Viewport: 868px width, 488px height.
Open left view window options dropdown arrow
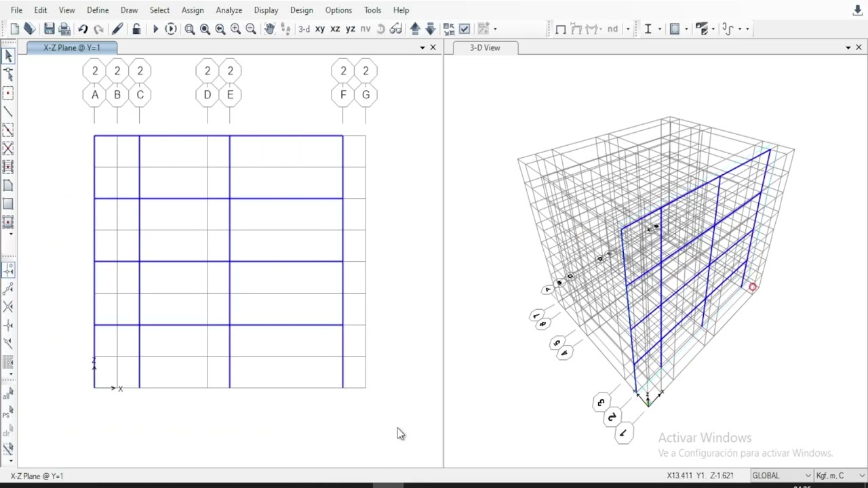pyautogui.click(x=422, y=47)
